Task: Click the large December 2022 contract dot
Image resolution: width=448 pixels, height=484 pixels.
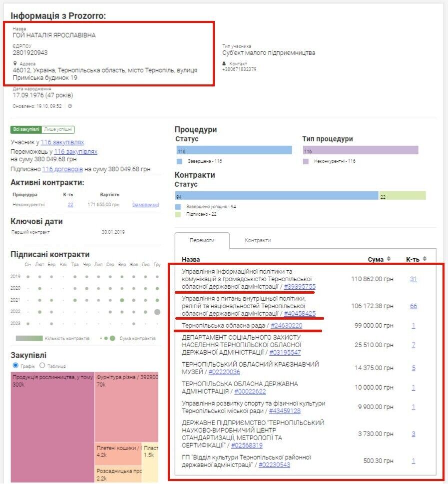Action: point(157,312)
